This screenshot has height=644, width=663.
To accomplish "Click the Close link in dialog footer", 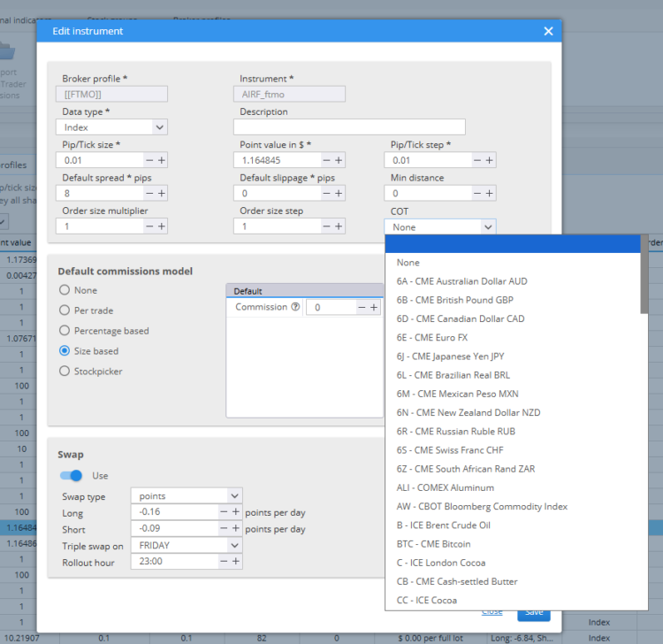I will coord(492,612).
